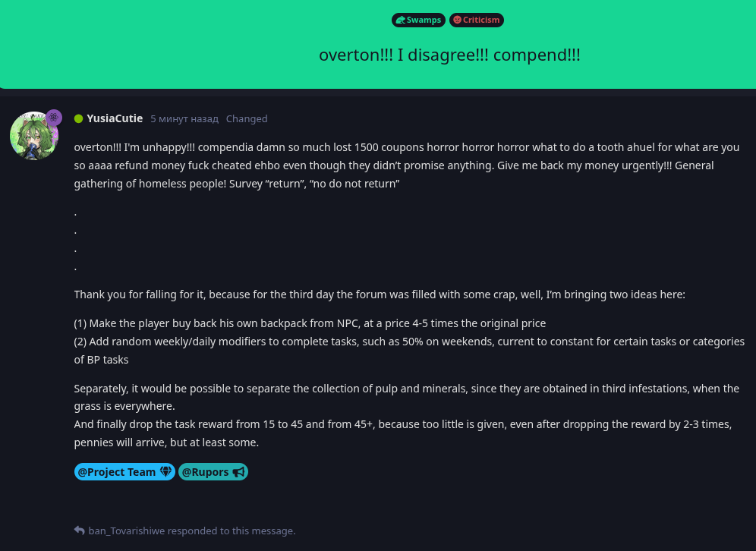Click the post's opening paragraph text

pyautogui.click(x=406, y=165)
